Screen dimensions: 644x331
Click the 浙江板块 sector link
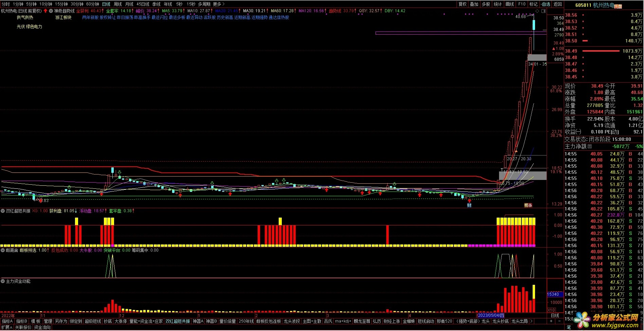[x=63, y=17]
